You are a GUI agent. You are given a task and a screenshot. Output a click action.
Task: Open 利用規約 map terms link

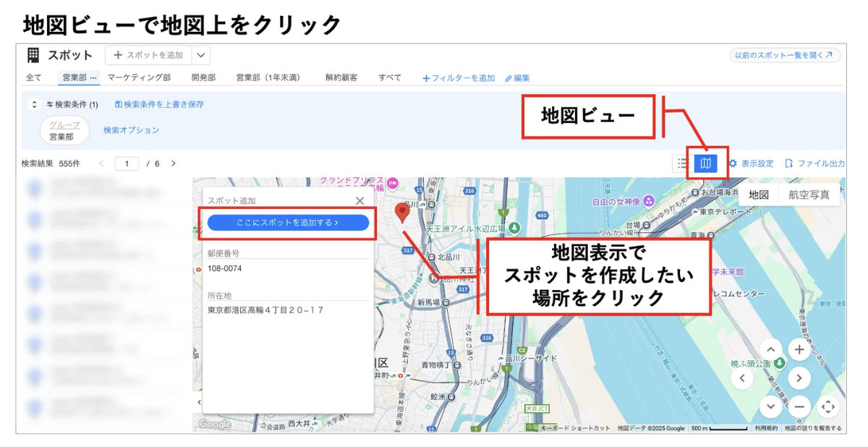(x=766, y=428)
